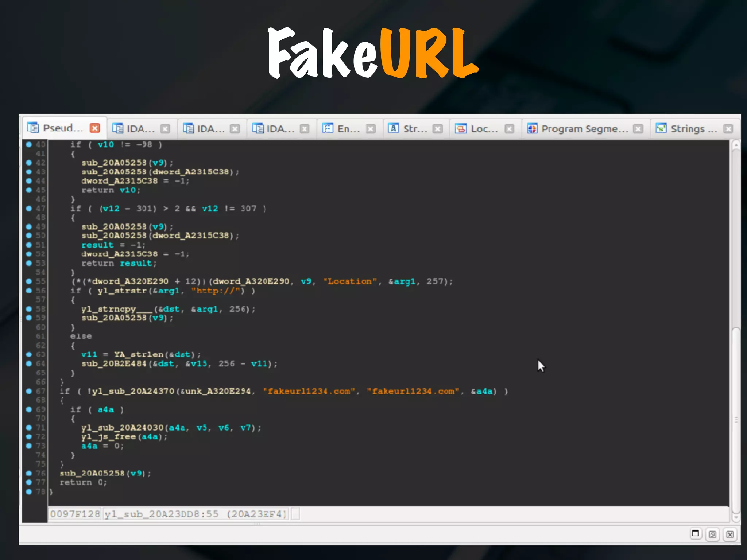This screenshot has width=747, height=560.
Task: Click 'return 0' on line 77
Action: (x=83, y=482)
